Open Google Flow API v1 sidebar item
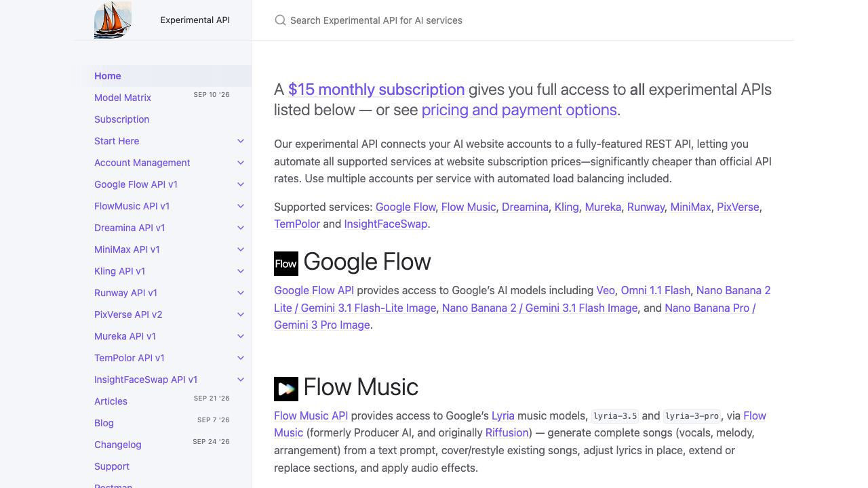This screenshot has width=868, height=488. point(136,184)
